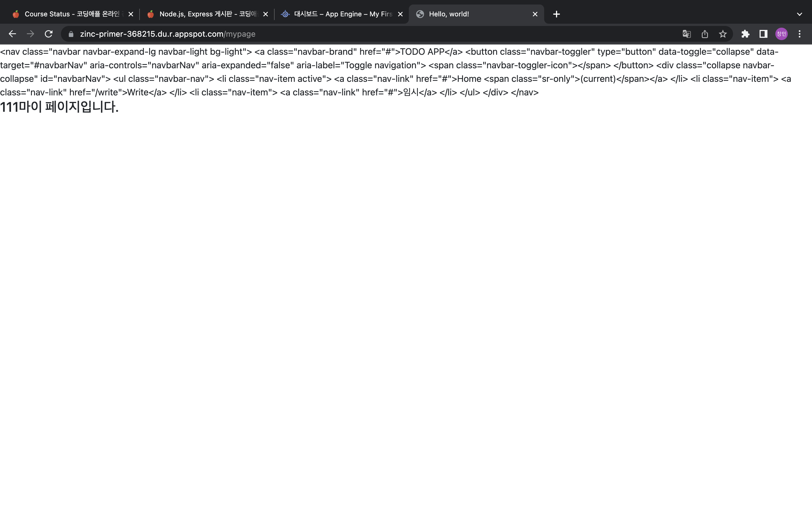This screenshot has height=508, width=812.
Task: Select the Hello, world! tab
Action: point(476,14)
